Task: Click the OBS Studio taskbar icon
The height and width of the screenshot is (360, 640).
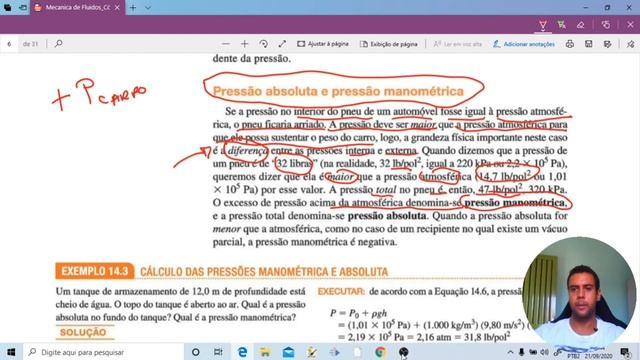Action: tap(403, 352)
